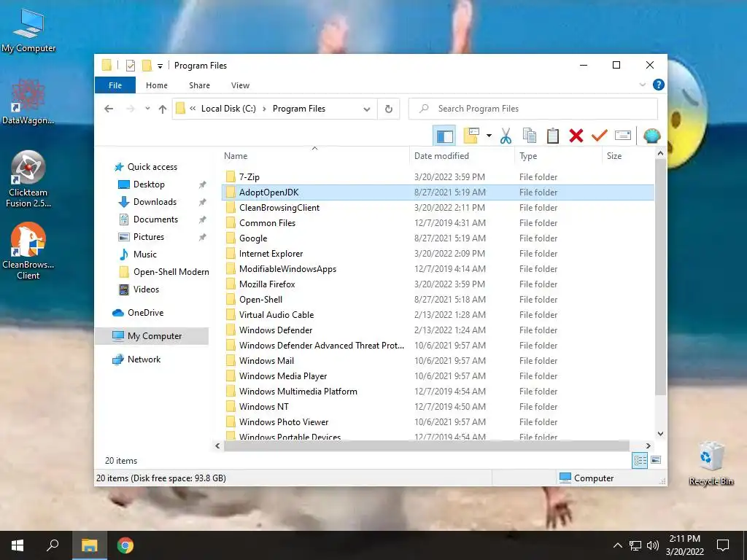Click the Search Program Files field
Viewport: 747px width, 560px height.
(x=533, y=109)
